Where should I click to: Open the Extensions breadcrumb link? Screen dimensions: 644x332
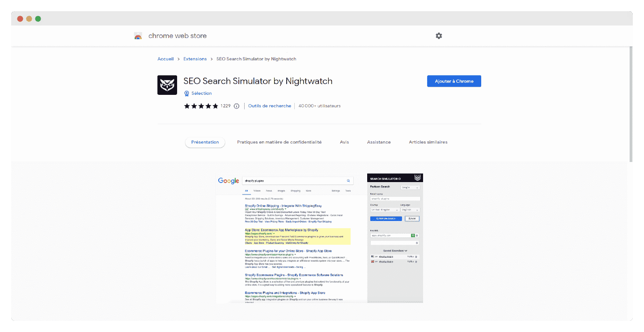coord(195,59)
